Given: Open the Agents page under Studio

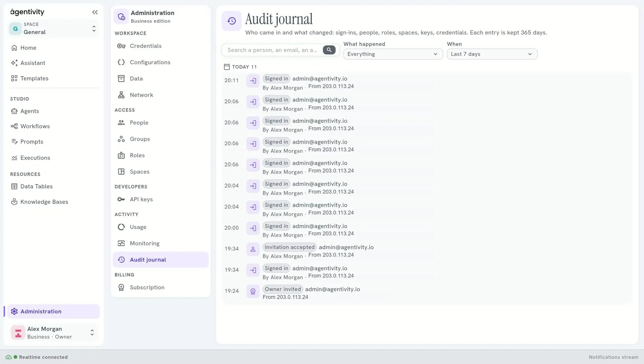Looking at the screenshot, I should tap(54, 111).
